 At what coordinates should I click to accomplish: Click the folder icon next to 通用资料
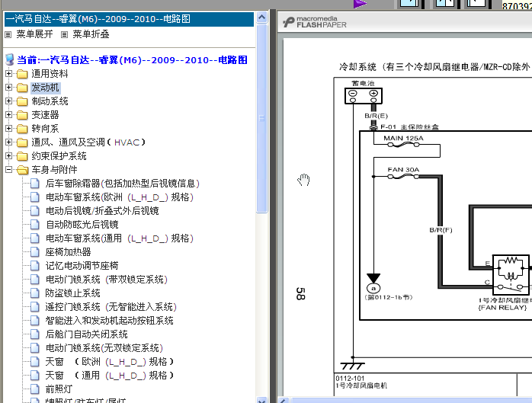(22, 74)
